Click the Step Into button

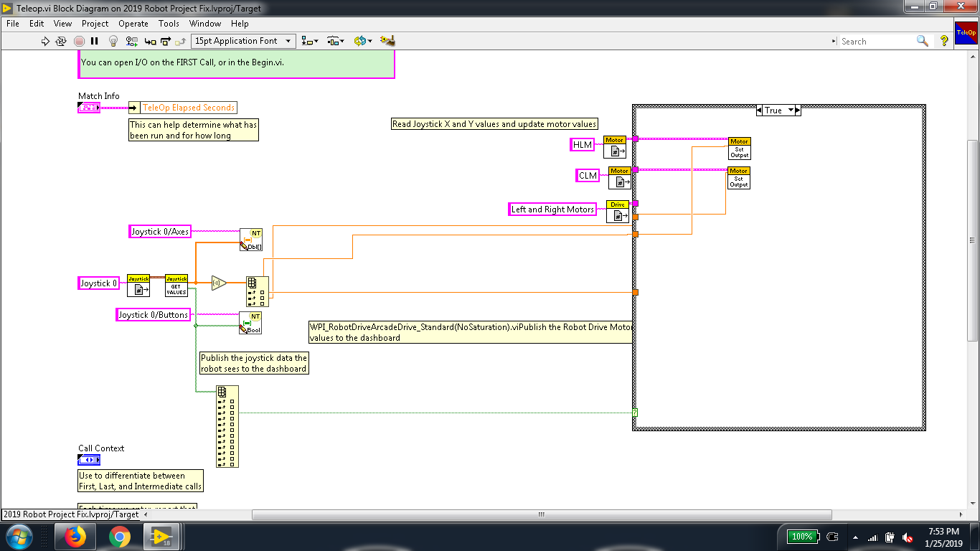pyautogui.click(x=150, y=41)
